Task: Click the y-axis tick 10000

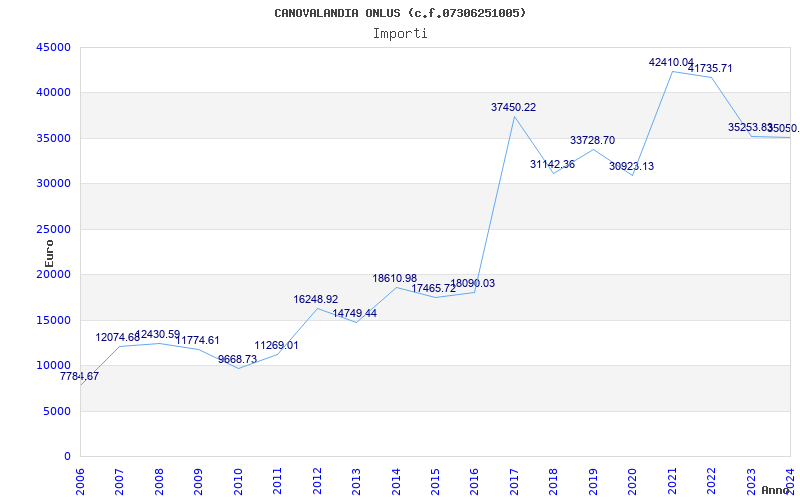Action: pyautogui.click(x=54, y=365)
